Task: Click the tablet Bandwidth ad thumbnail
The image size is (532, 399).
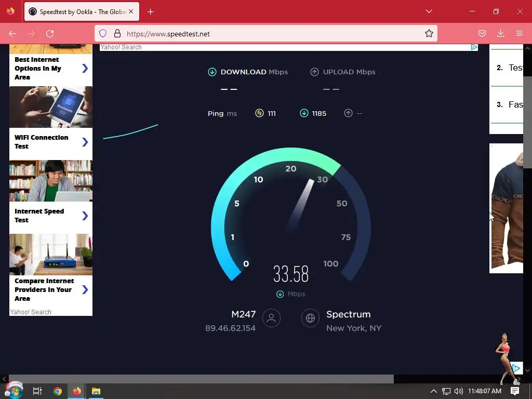Action: [51, 107]
